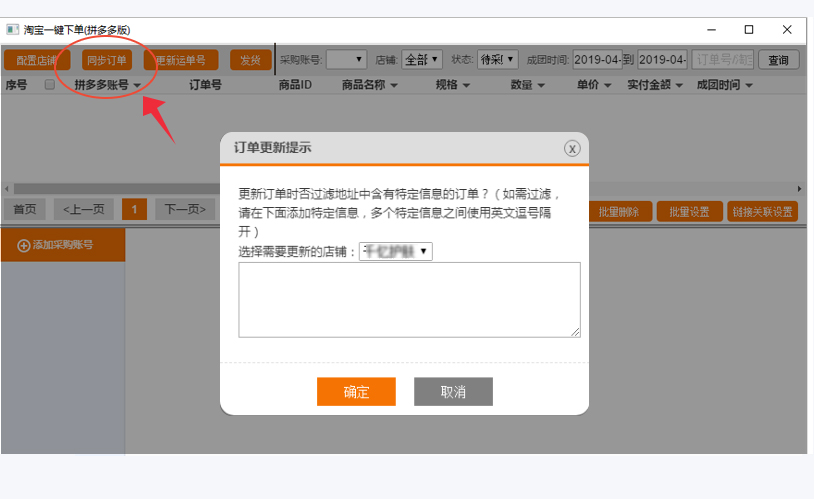The image size is (814, 499).
Task: Click the start date field 成团时间
Action: tap(598, 60)
